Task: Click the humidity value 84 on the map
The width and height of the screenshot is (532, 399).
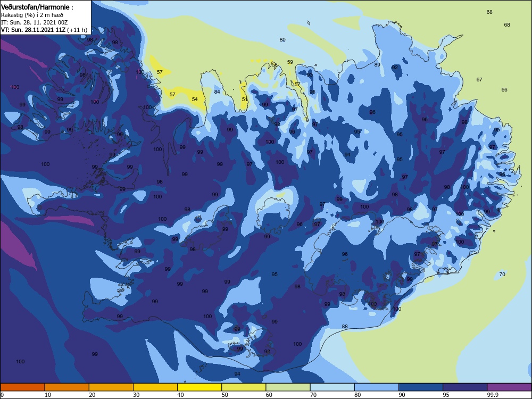Action: coord(217,92)
